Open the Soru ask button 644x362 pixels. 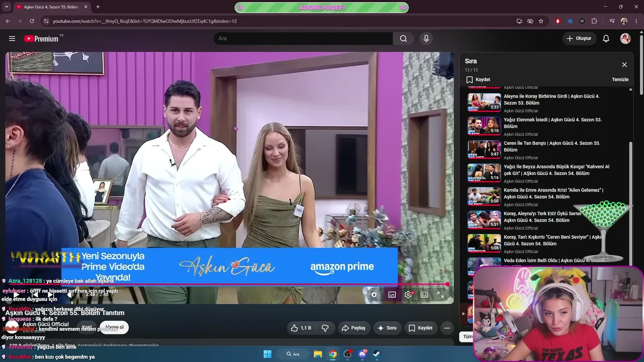(x=386, y=328)
